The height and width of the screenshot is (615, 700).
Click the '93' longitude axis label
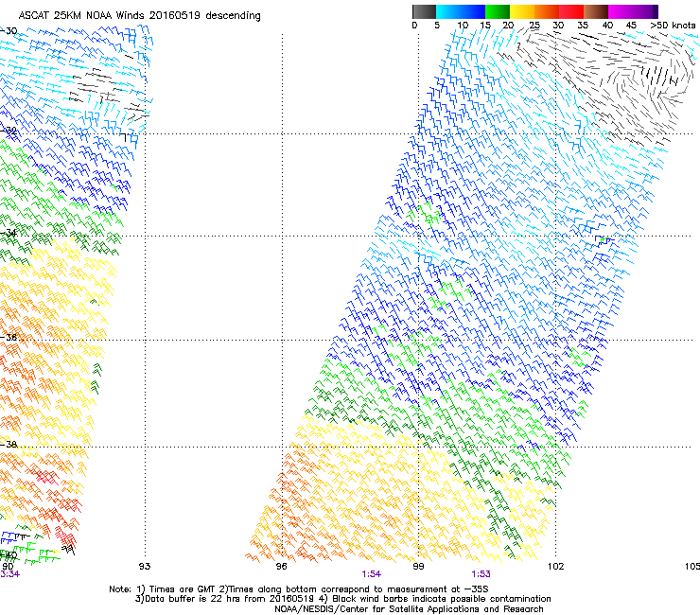pyautogui.click(x=145, y=567)
